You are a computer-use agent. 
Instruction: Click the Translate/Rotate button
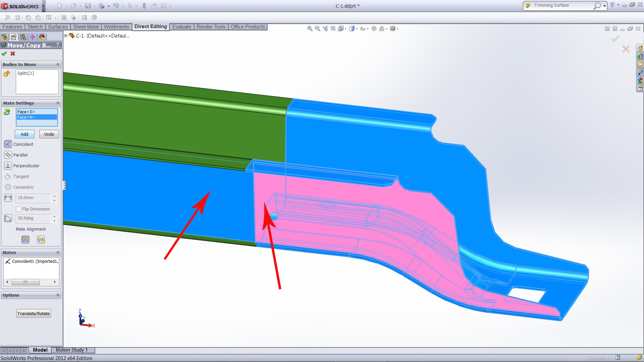coord(34,313)
